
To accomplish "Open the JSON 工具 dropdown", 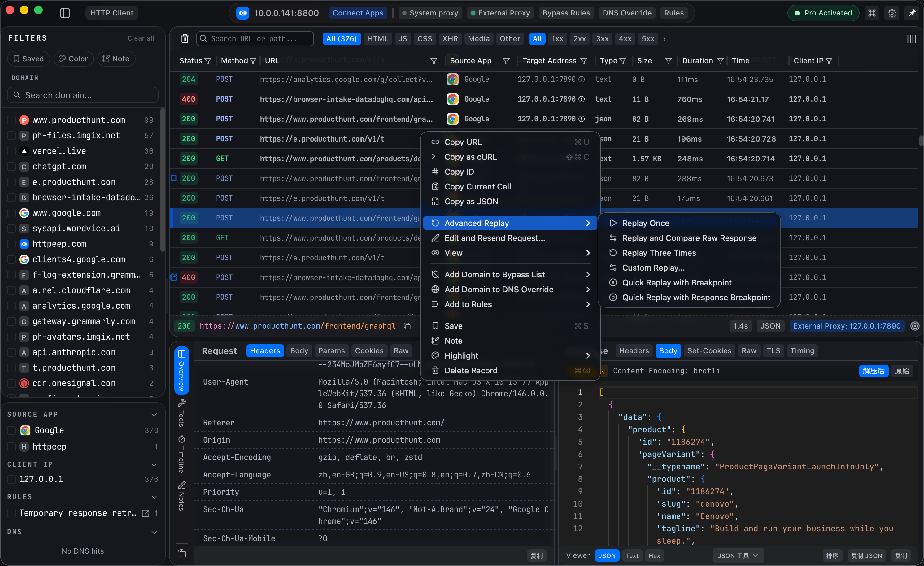I will (738, 555).
